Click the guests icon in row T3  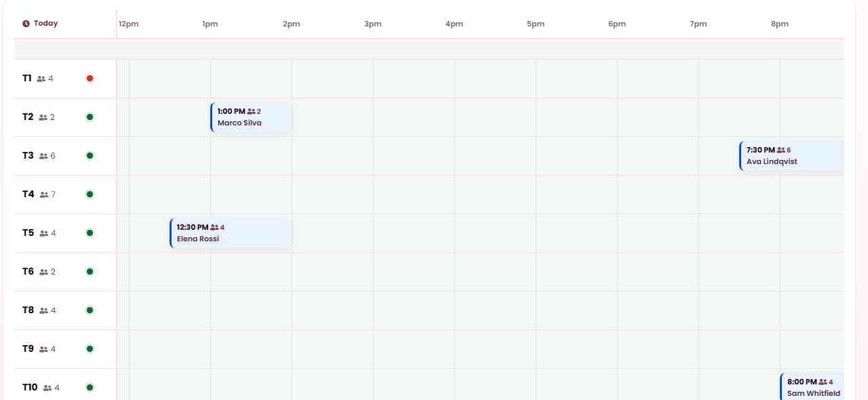click(x=43, y=156)
